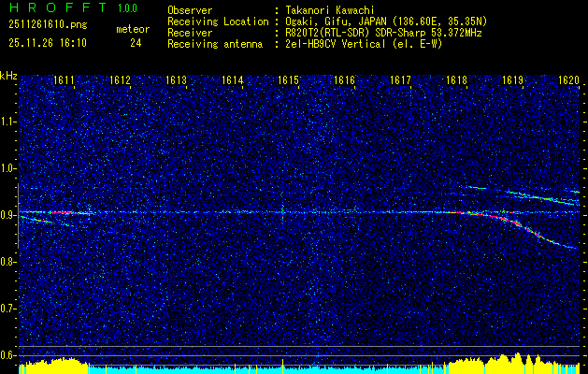Click the 1619 time marker

coord(512,80)
